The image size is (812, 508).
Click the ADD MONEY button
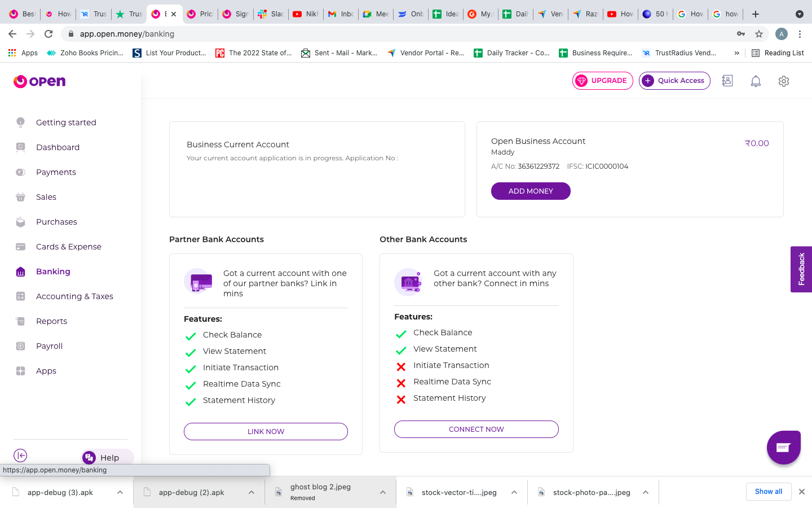click(x=531, y=191)
